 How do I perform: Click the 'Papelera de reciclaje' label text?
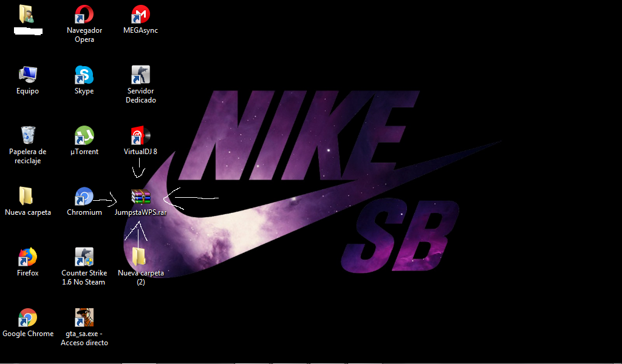[x=28, y=156]
